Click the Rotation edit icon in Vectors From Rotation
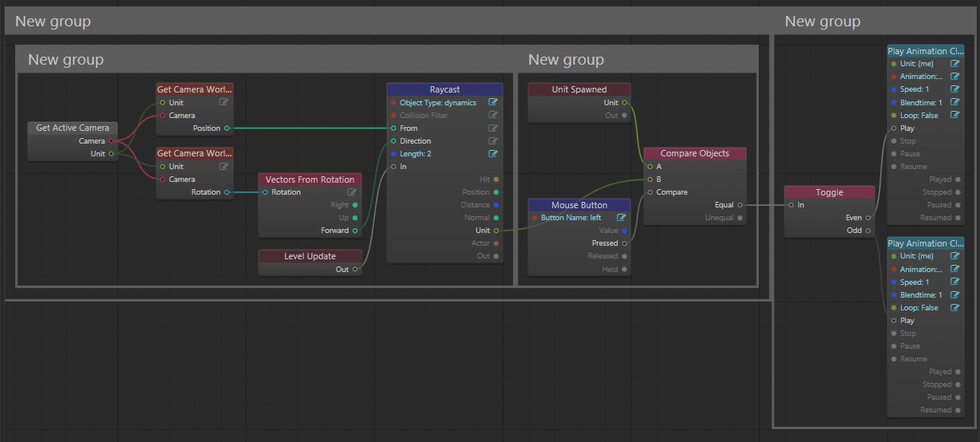 click(352, 191)
